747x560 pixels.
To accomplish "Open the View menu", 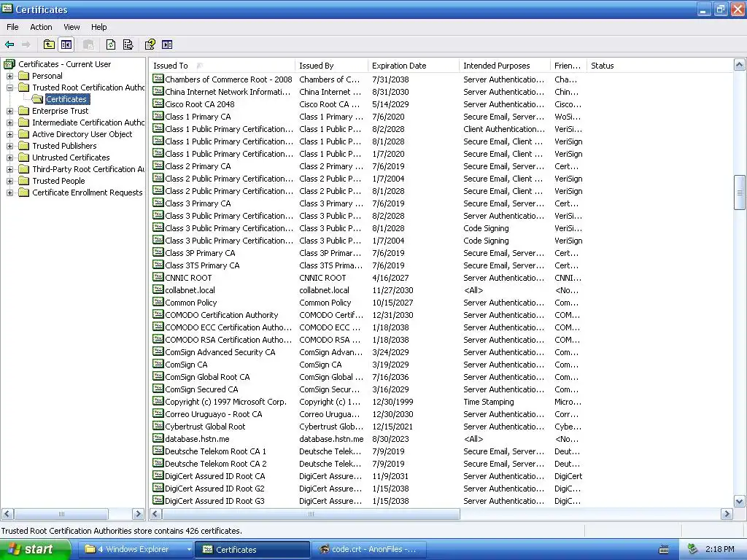I will 71,27.
